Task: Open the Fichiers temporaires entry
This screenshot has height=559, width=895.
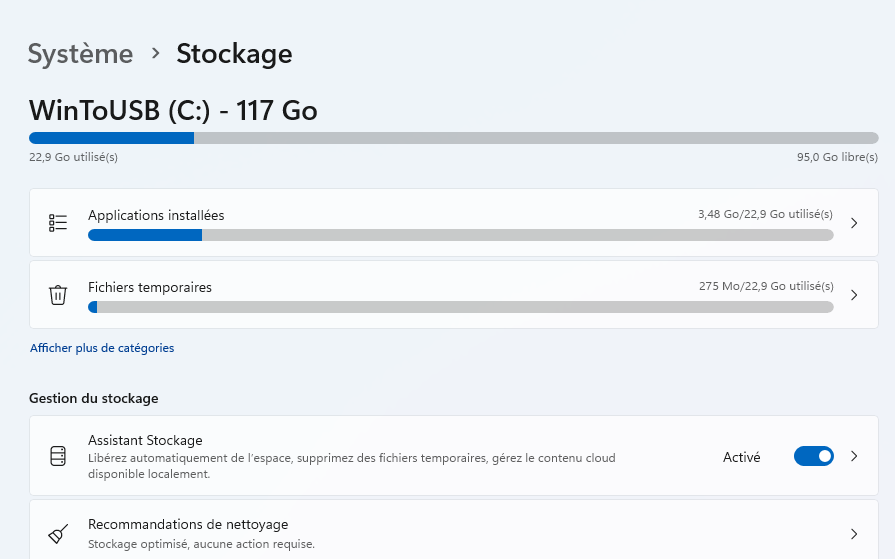Action: (x=454, y=295)
